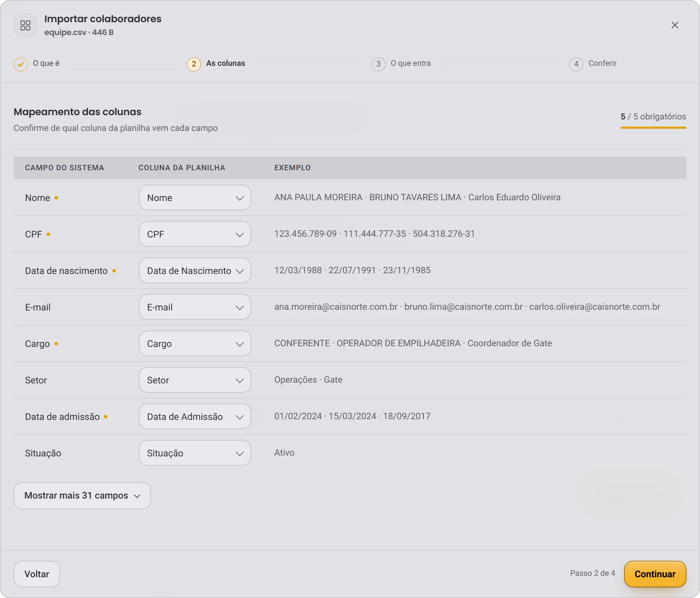
Task: Click the 'Mapeamento das colunas' heading
Action: point(77,112)
